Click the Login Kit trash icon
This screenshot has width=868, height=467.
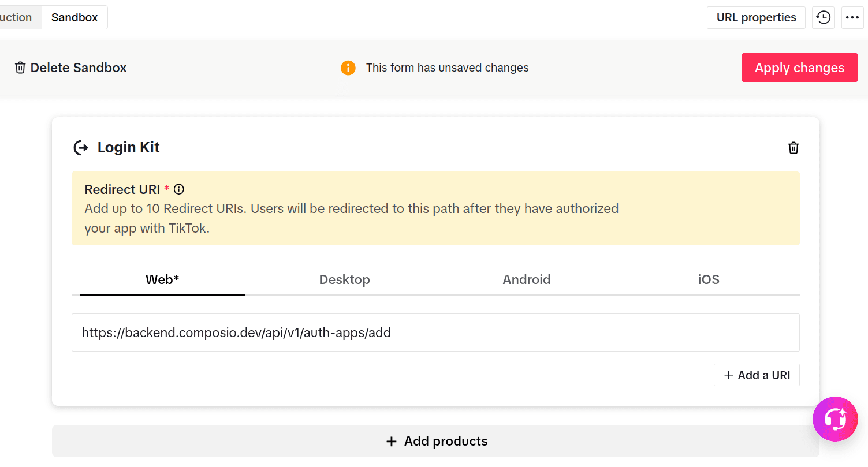794,148
